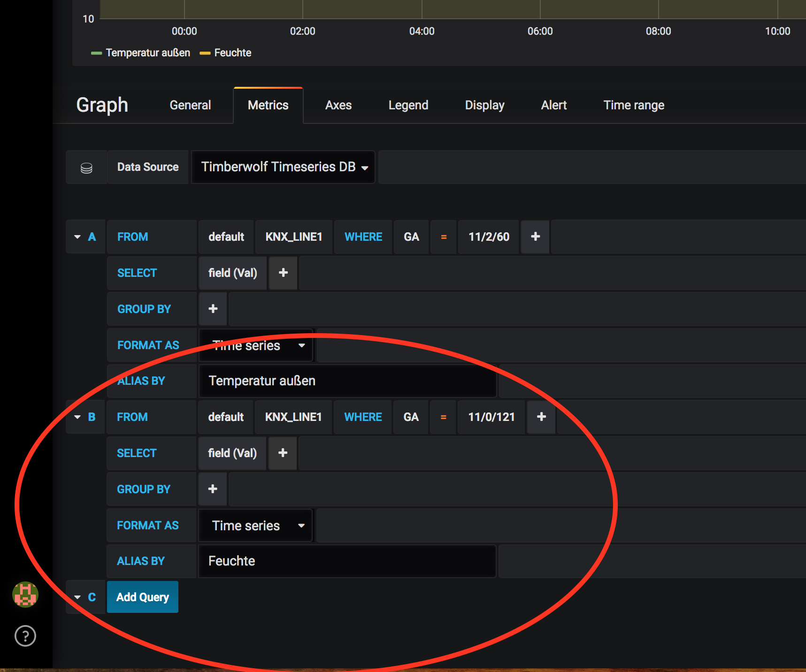Click field (Val) in query B SELECT

point(232,453)
